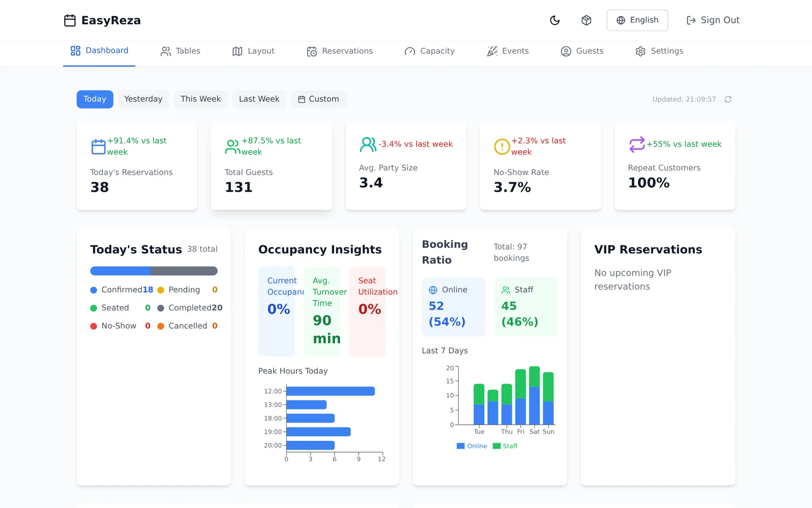Viewport: 812px width, 508px height.
Task: Click the warning icon on No-Show Rate card
Action: tap(502, 147)
